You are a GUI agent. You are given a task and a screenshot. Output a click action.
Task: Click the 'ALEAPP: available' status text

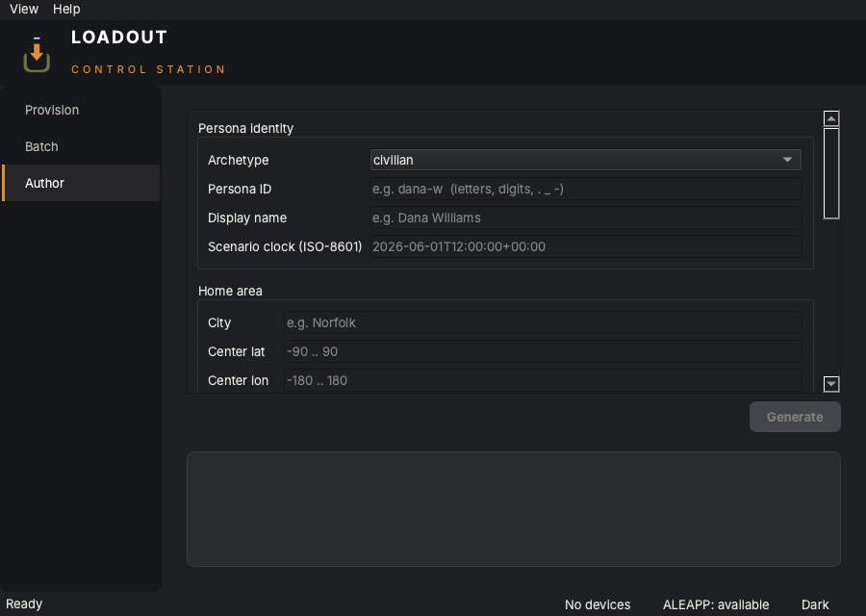(716, 604)
